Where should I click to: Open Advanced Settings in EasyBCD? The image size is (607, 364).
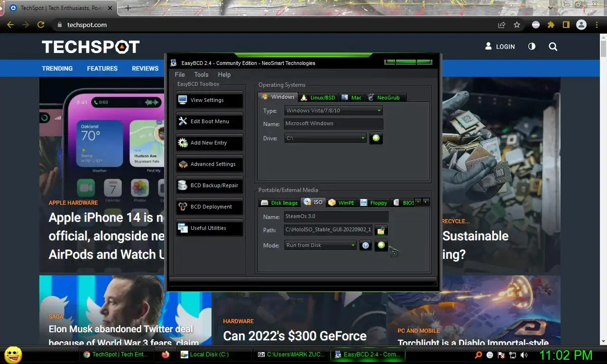209,164
